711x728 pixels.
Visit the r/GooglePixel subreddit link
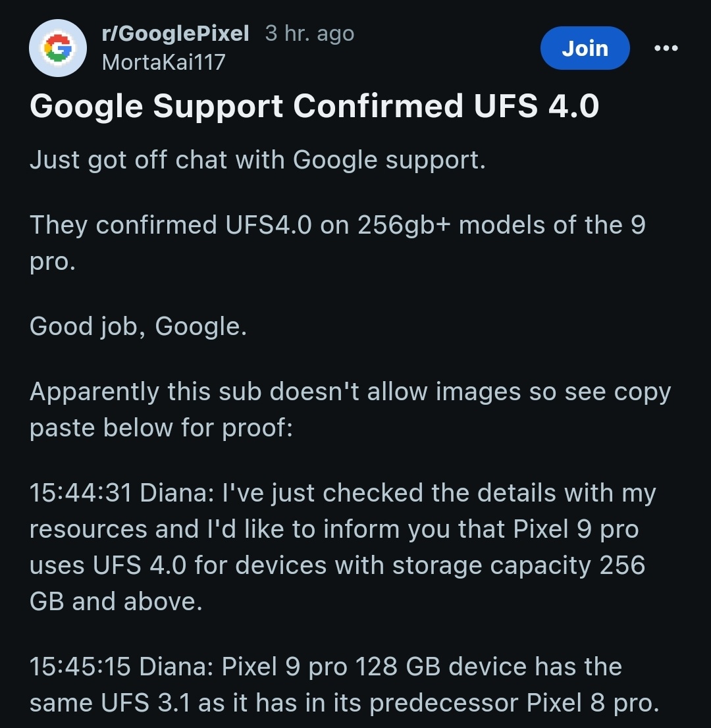175,34
